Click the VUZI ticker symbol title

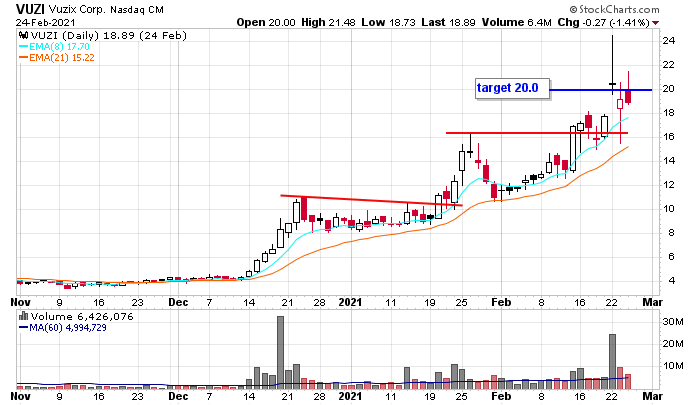(x=30, y=9)
